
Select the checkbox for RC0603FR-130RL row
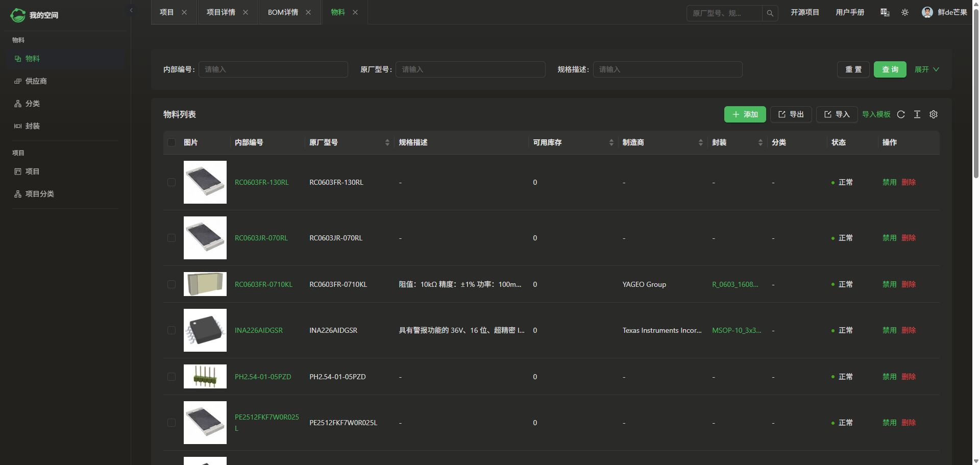[171, 182]
